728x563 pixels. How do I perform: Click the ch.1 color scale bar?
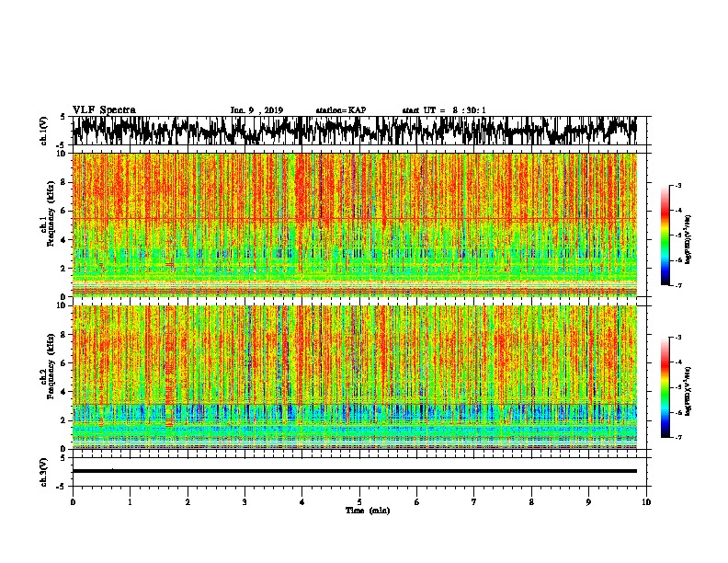[665, 236]
